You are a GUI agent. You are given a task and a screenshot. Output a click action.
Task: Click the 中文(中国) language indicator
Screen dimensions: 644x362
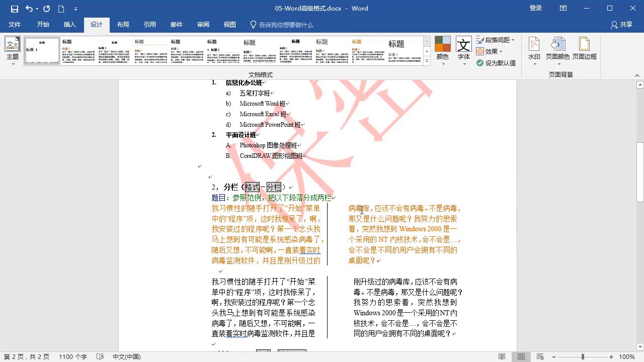point(126,356)
